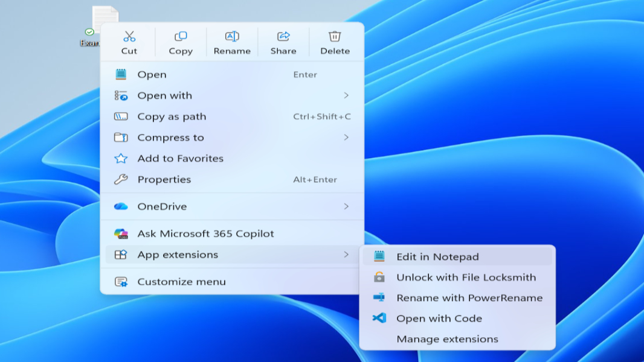The image size is (644, 362).
Task: Select Rename with PowerRename
Action: [x=457, y=297]
